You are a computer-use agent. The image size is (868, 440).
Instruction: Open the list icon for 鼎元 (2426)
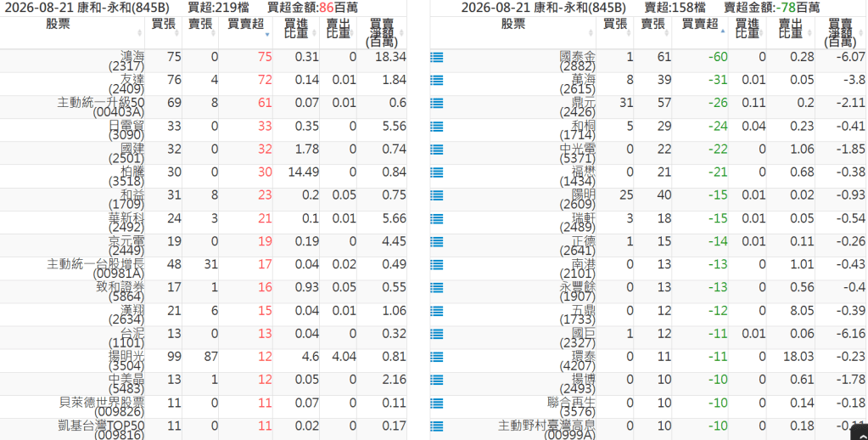437,103
